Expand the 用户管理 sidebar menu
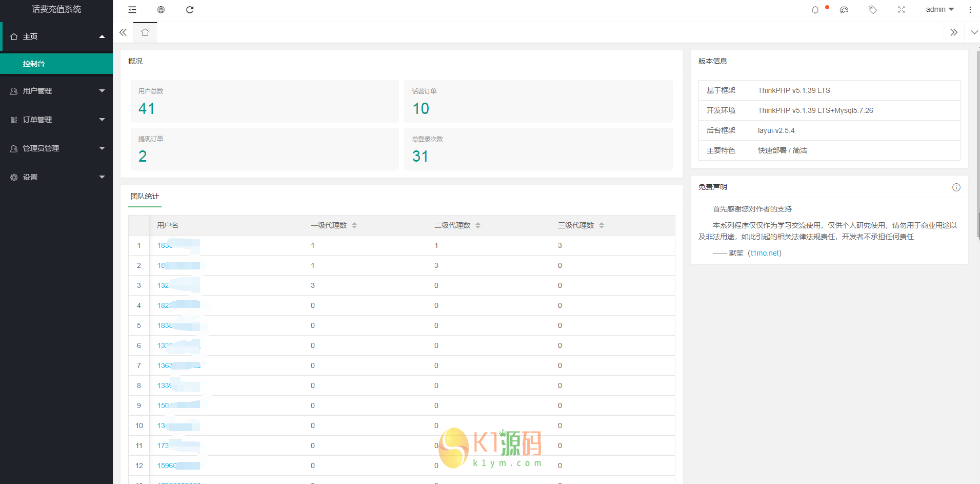 (x=56, y=91)
